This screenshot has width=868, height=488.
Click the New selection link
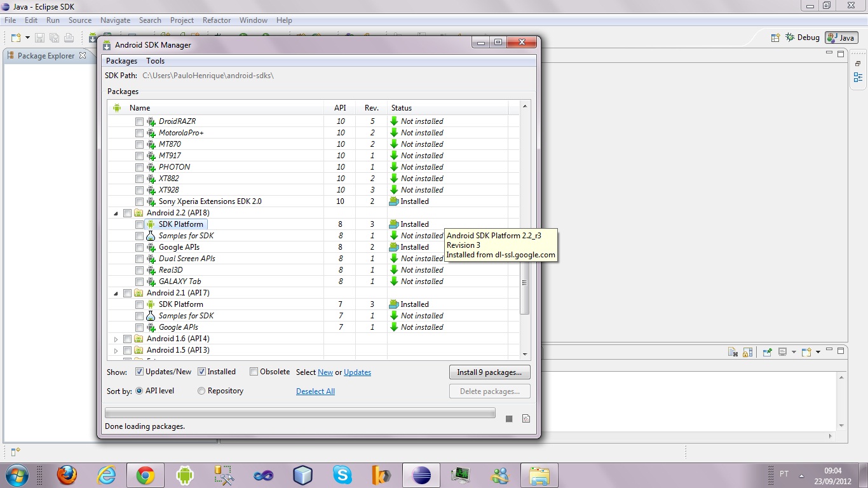tap(325, 372)
